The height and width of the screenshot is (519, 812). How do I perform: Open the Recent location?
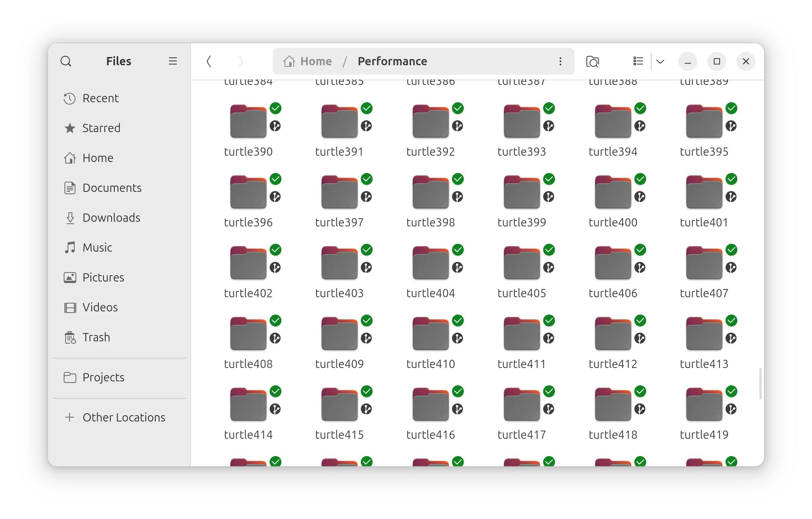pos(100,98)
